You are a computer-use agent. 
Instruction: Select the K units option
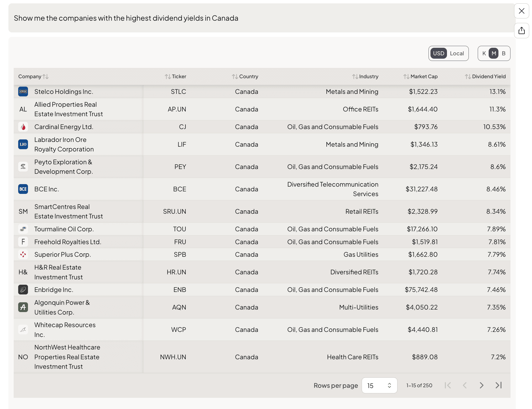pos(484,53)
